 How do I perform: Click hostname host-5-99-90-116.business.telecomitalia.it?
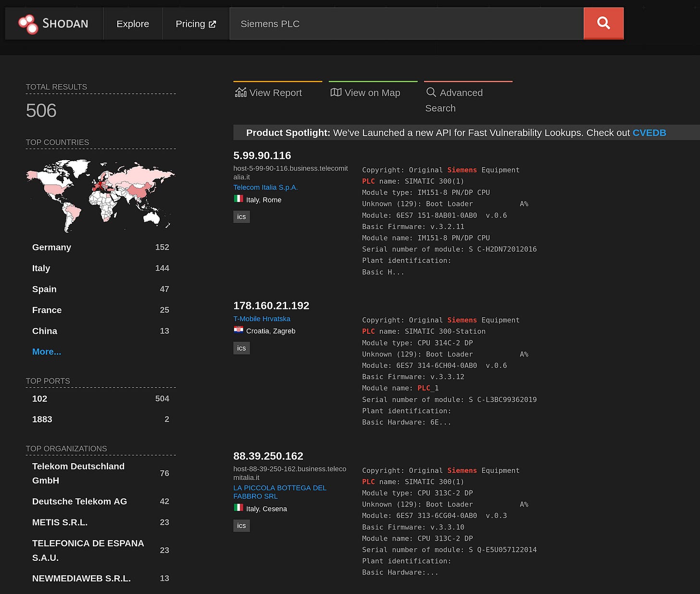point(290,173)
